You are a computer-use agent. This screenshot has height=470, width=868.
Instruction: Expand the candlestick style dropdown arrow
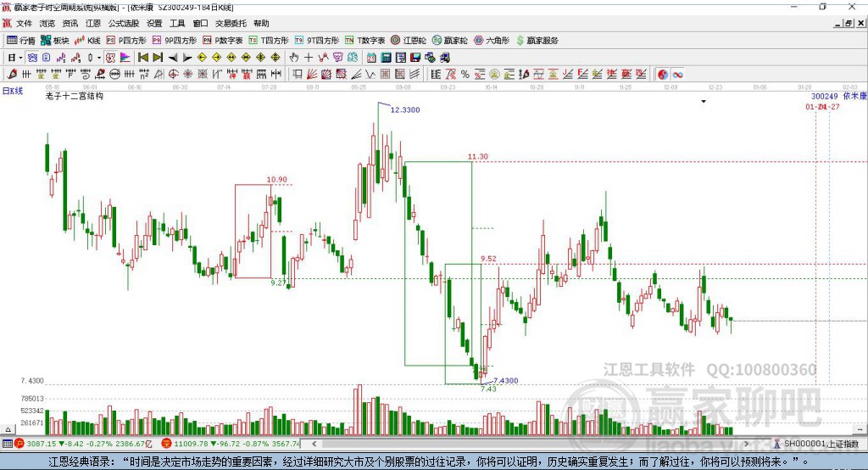coord(98,58)
